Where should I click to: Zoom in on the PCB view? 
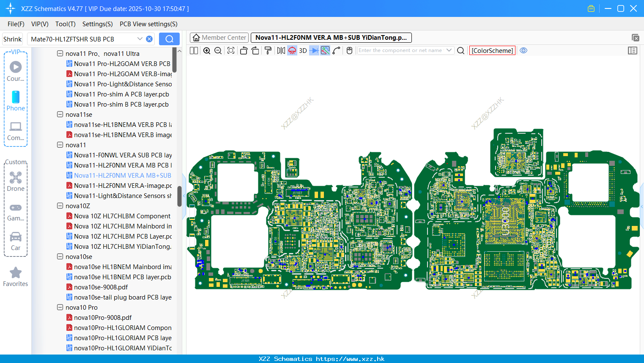(x=207, y=50)
